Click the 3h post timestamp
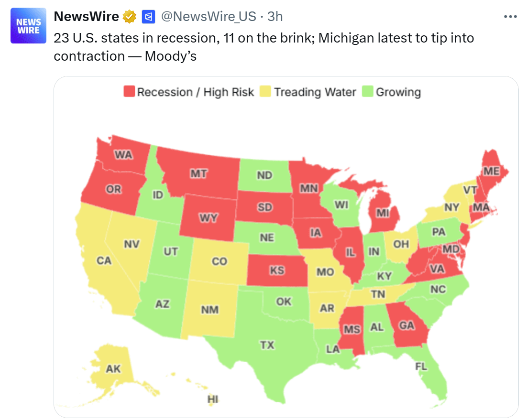This screenshot has width=527, height=420. (x=275, y=17)
